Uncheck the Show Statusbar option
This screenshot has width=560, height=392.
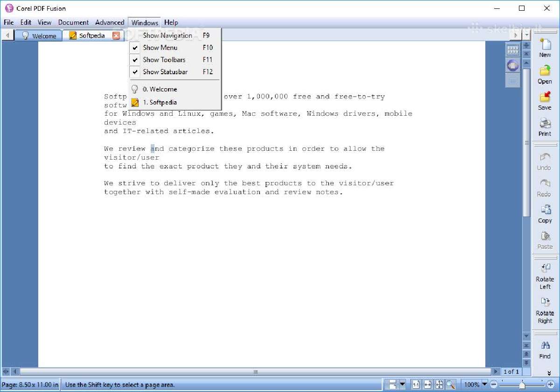click(x=175, y=72)
